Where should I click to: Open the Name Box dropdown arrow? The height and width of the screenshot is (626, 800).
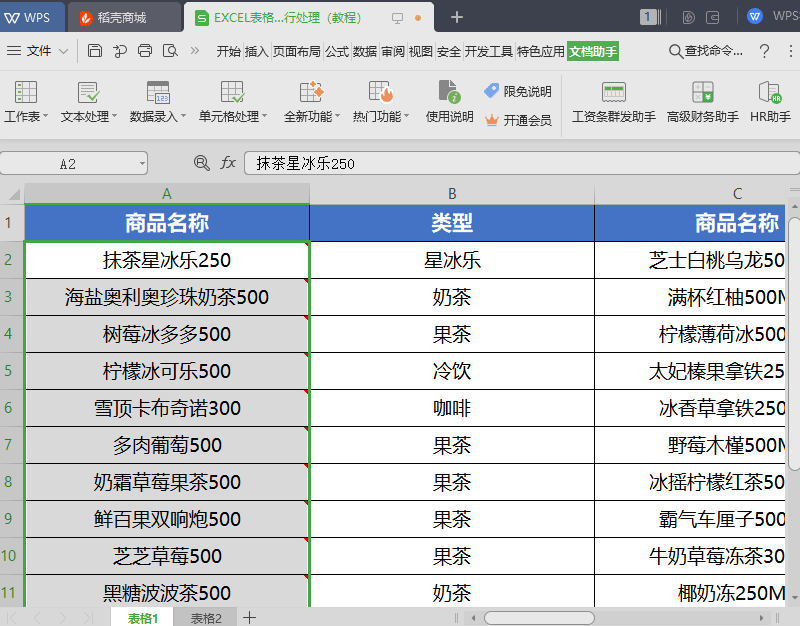click(x=141, y=164)
